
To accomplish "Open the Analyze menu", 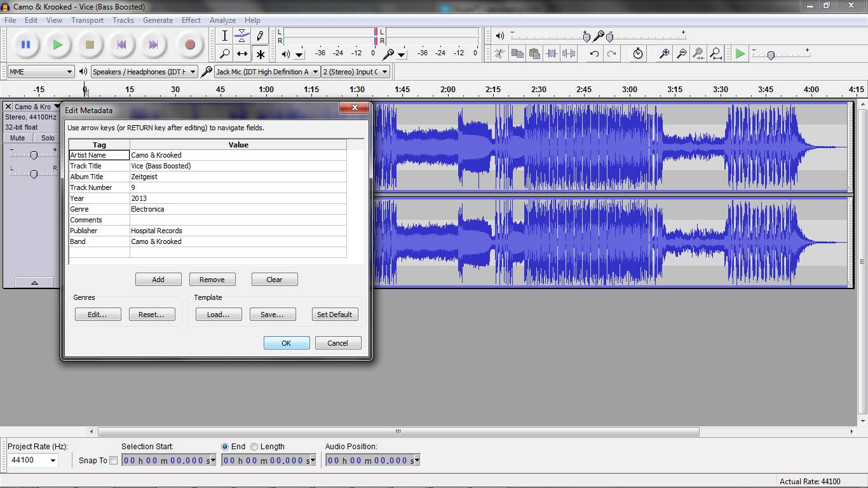I will 222,20.
